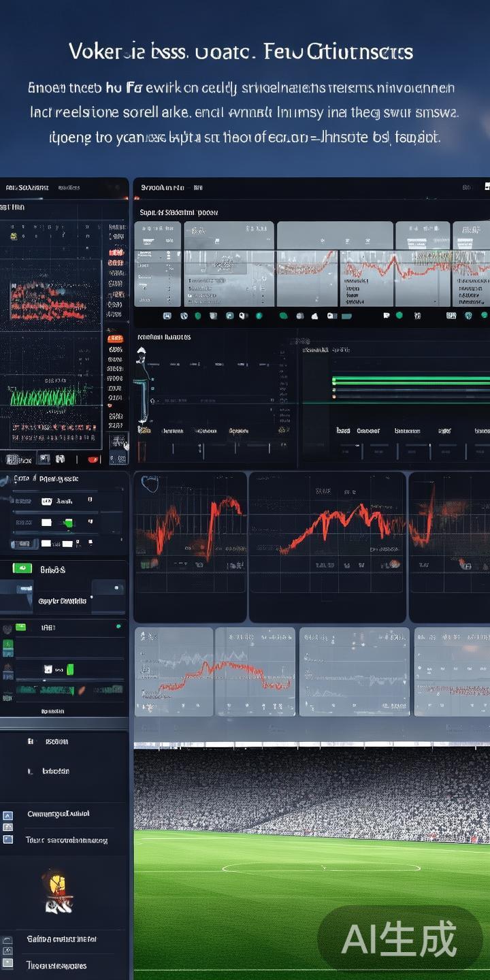Click the small icon at the window's top-right corner
This screenshot has height=980, width=490.
[487, 186]
